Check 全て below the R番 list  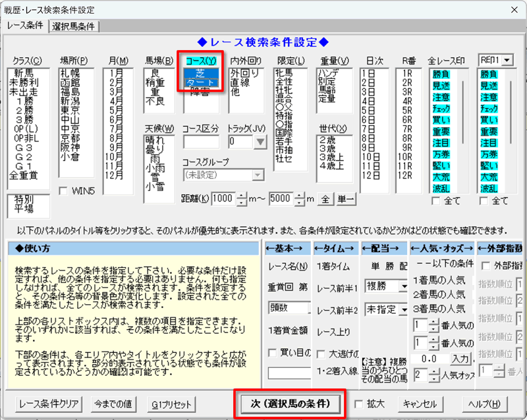pyautogui.click(x=437, y=201)
